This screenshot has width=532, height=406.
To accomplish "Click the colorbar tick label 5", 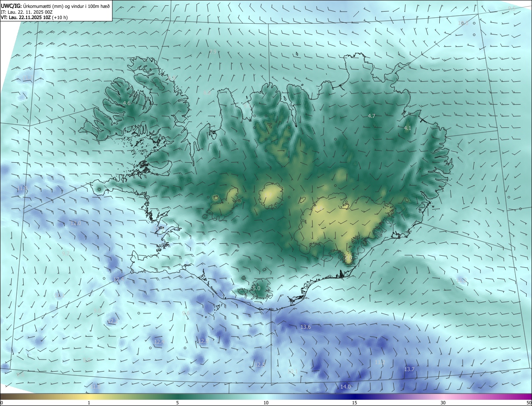I will (177, 403).
